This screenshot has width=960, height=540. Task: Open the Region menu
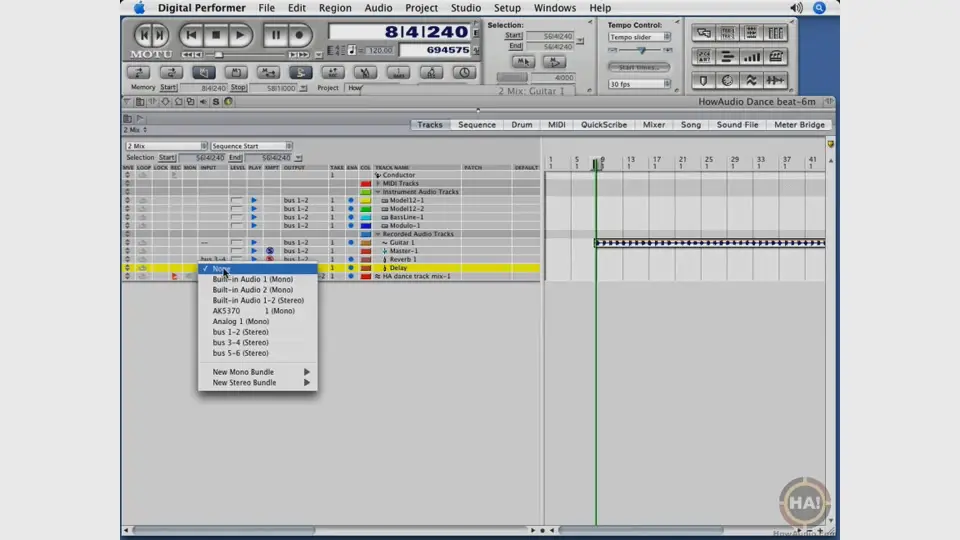coord(335,8)
